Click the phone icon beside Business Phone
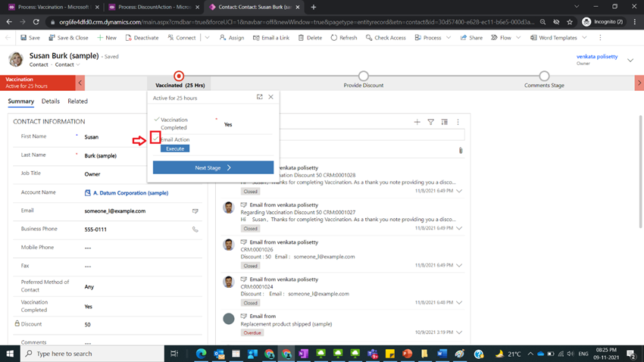Image resolution: width=644 pixels, height=362 pixels. pos(195,229)
